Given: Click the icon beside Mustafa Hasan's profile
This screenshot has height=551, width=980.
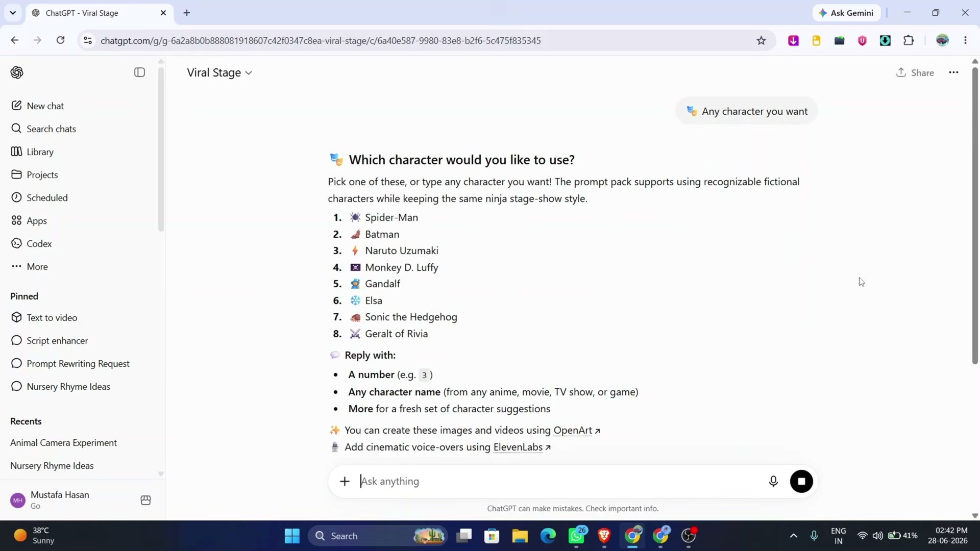Looking at the screenshot, I should click(x=145, y=500).
